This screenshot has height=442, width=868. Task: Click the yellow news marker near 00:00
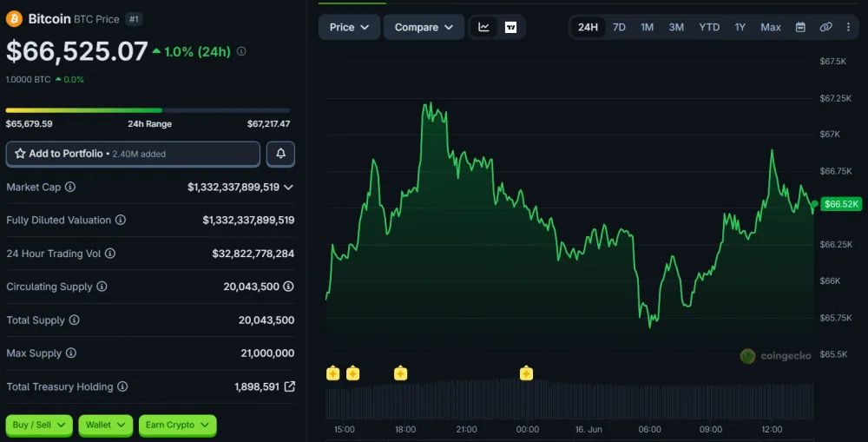coord(526,373)
